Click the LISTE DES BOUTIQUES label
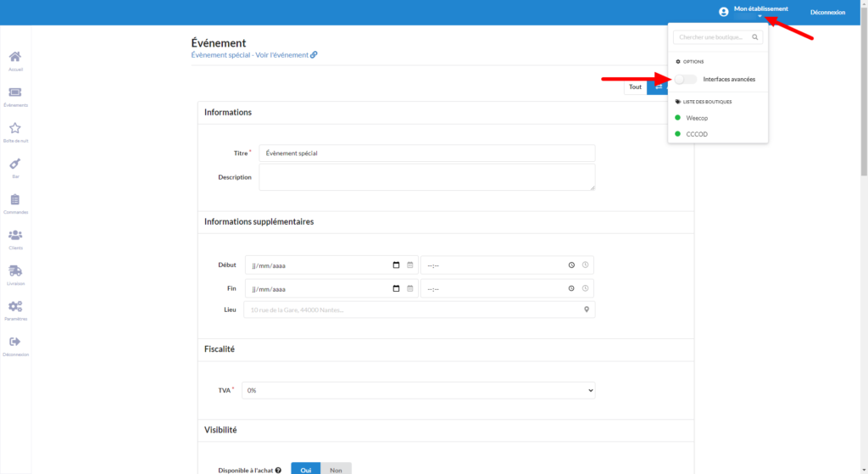Viewport: 868px width, 474px height. pos(707,102)
